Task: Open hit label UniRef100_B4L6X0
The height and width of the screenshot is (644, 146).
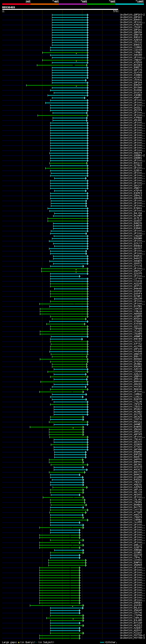Action: pyautogui.click(x=131, y=608)
